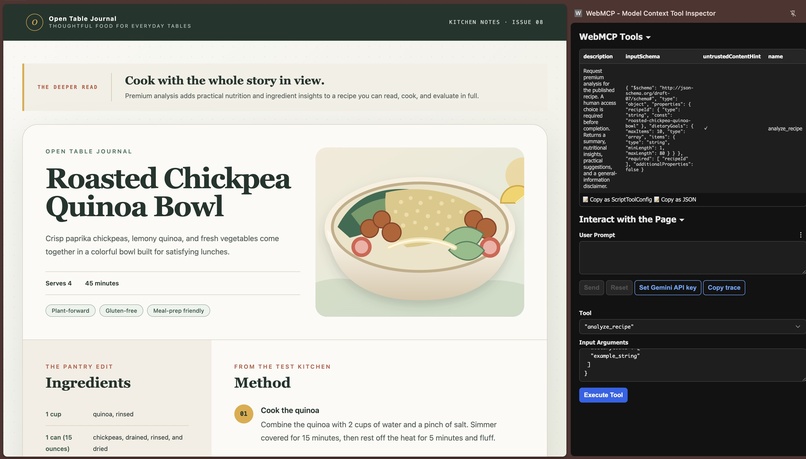Click the chickpea quinoa bowl illustration
Screen dimensions: 806x459
click(x=419, y=232)
